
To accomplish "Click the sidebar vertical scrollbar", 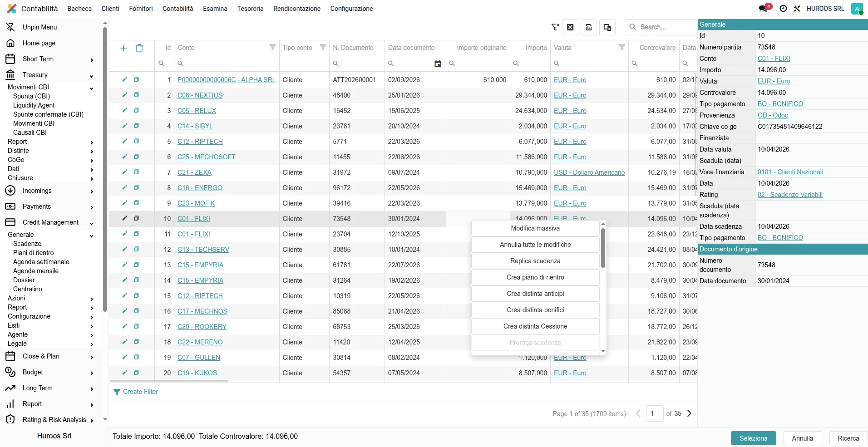I will point(105,169).
